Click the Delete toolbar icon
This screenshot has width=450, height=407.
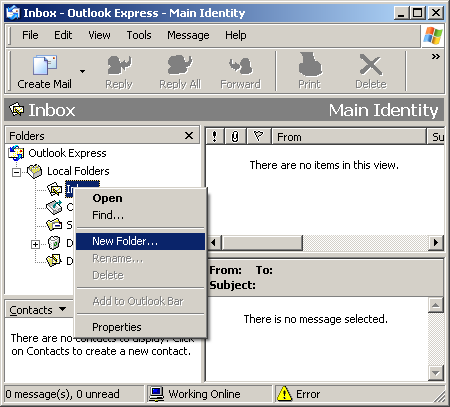coord(371,65)
